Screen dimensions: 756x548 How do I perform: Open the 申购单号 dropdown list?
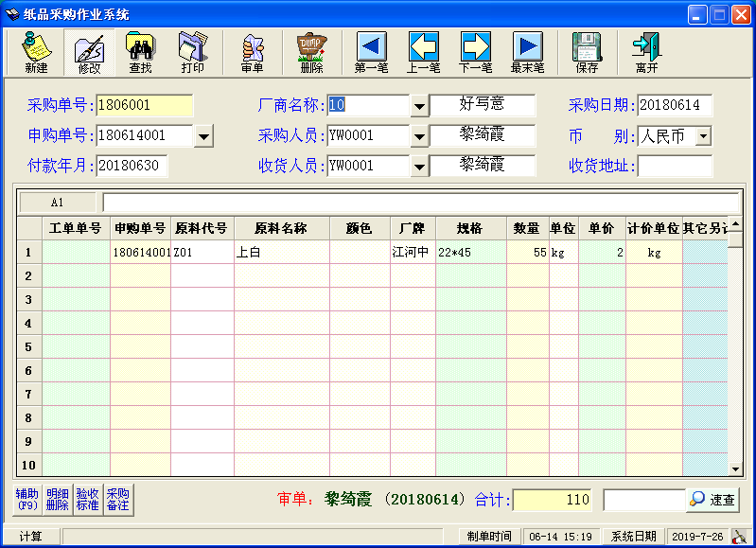coord(203,136)
